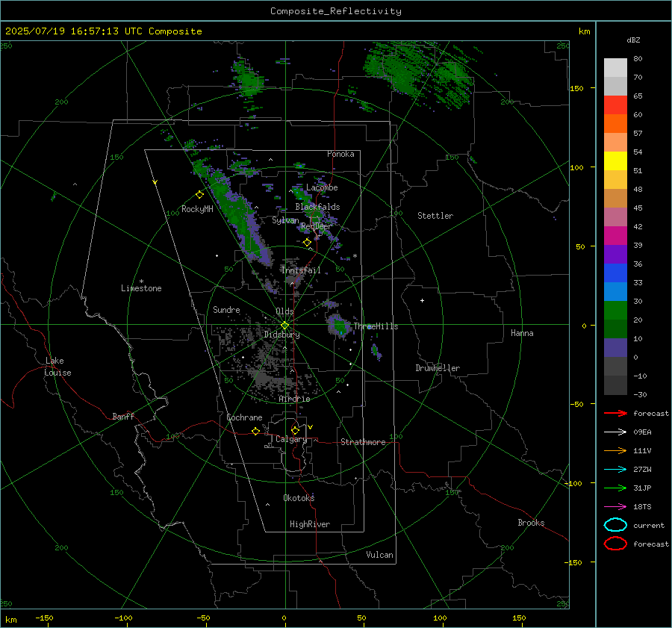Click the Brooks label

(531, 523)
